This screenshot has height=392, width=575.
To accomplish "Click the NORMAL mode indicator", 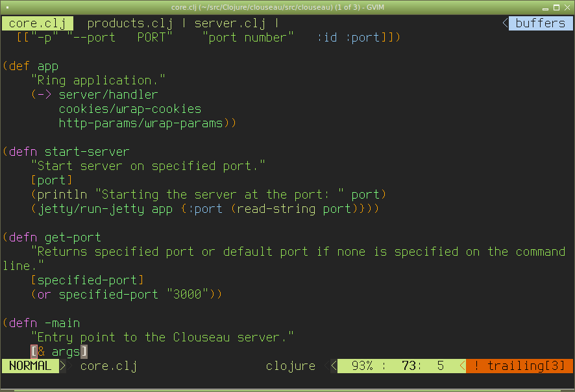I will (30, 366).
